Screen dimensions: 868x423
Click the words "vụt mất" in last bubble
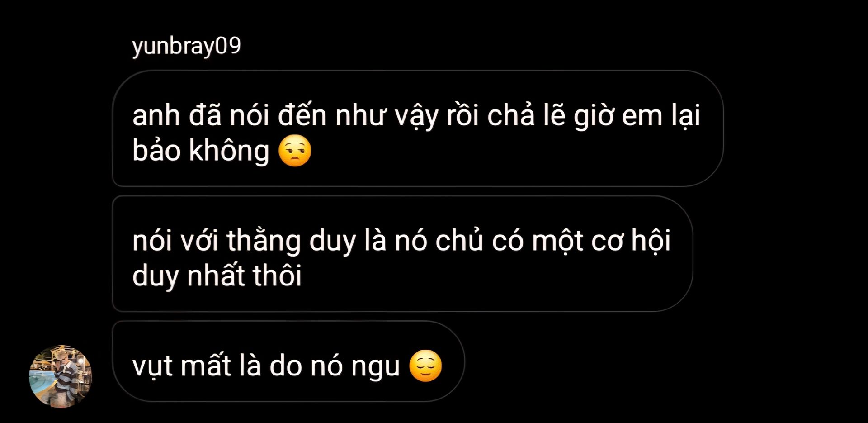[182, 366]
